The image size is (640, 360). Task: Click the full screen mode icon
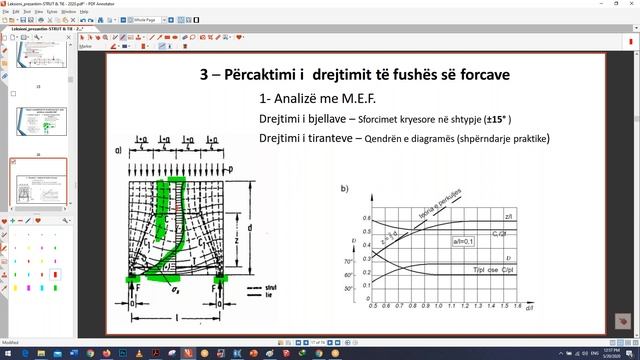[x=196, y=20]
